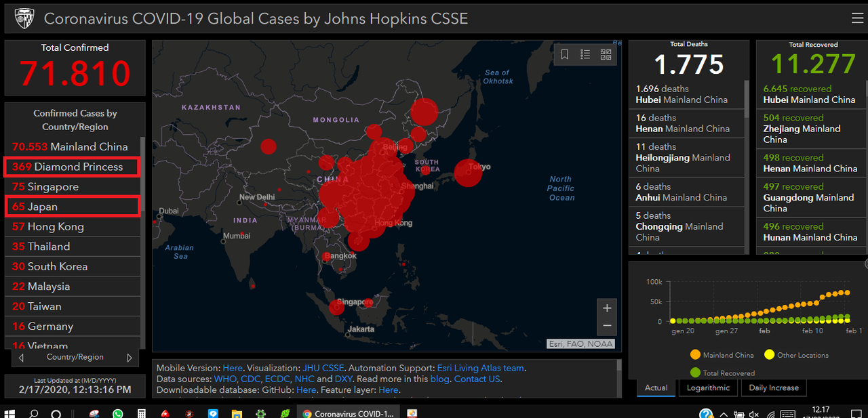
Task: Open the hamburger menu at top right
Action: (857, 18)
